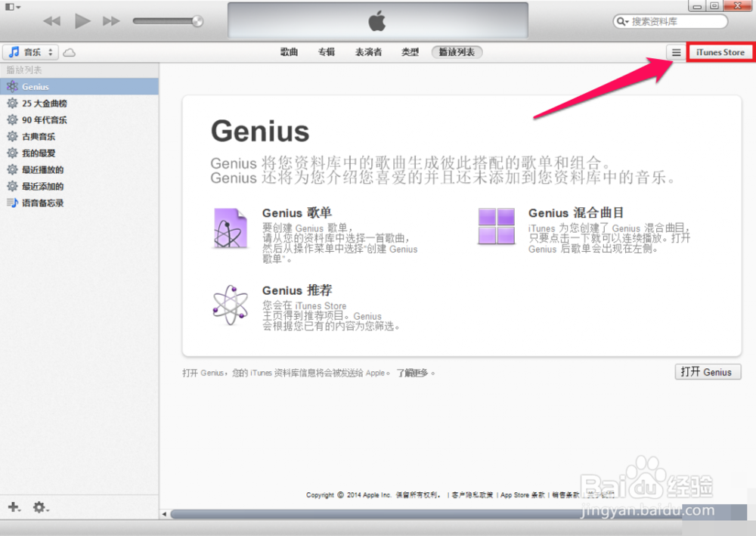Viewport: 756px width, 536px height.
Task: Click the Genius 推荐 heading
Action: click(x=297, y=290)
